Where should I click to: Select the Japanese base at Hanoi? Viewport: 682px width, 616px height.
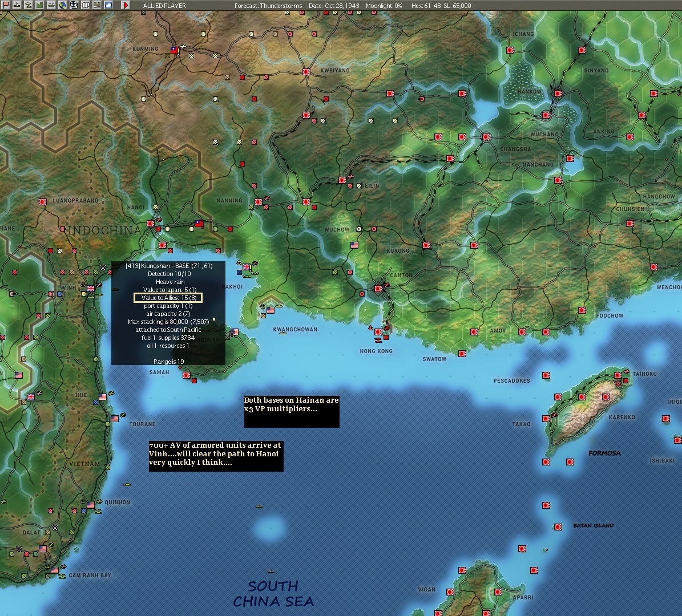pyautogui.click(x=151, y=224)
